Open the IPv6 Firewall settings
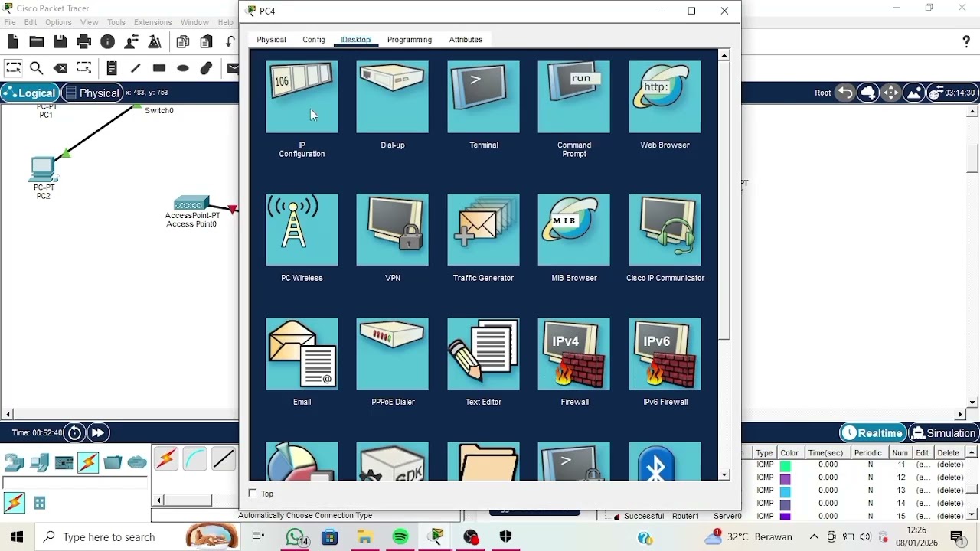 [665, 354]
